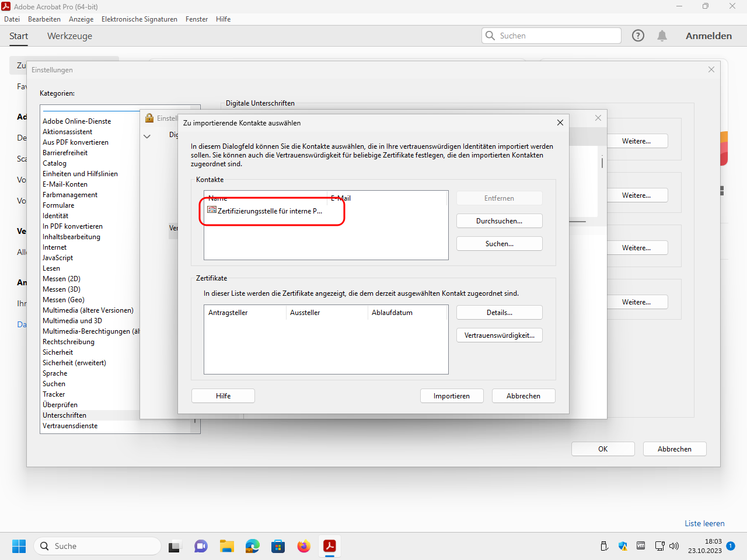
Task: Switch to the Werkzeuge tab
Action: pos(69,36)
